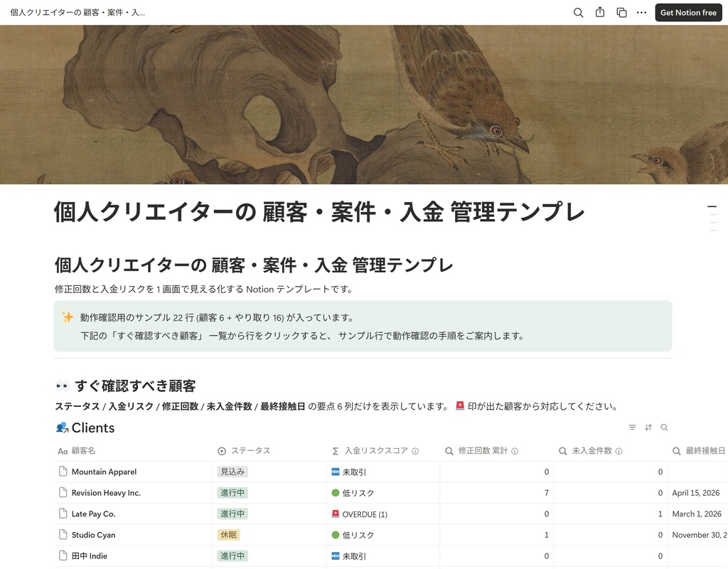Screen dimensions: 728x569
Task: Open the 田中 Indie row
Action: 89,556
